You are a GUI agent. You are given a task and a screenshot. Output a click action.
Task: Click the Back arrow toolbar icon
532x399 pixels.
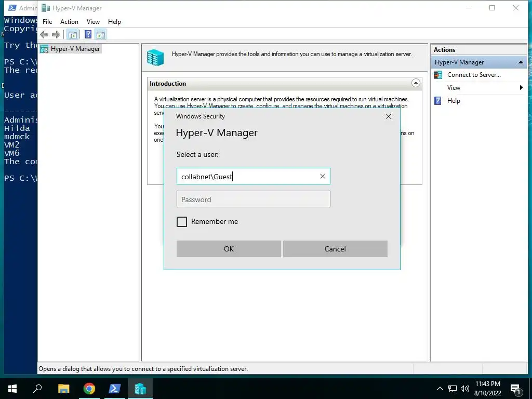coord(44,34)
